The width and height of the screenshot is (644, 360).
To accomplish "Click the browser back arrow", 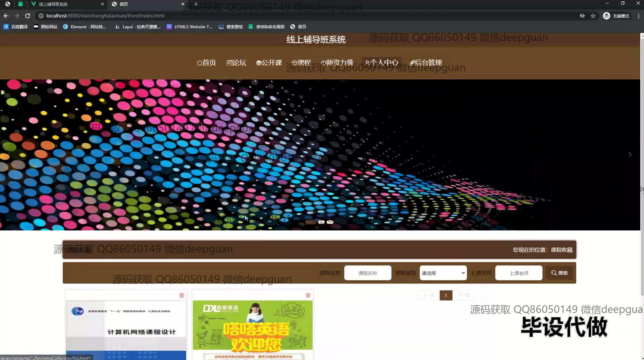I will pyautogui.click(x=6, y=16).
